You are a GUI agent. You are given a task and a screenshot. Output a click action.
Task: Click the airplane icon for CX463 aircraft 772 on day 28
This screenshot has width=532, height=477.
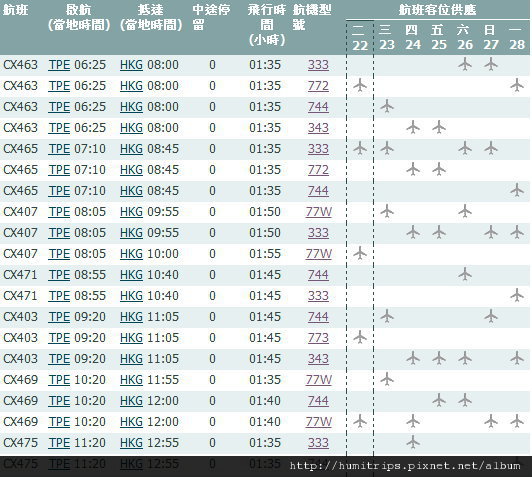[517, 85]
